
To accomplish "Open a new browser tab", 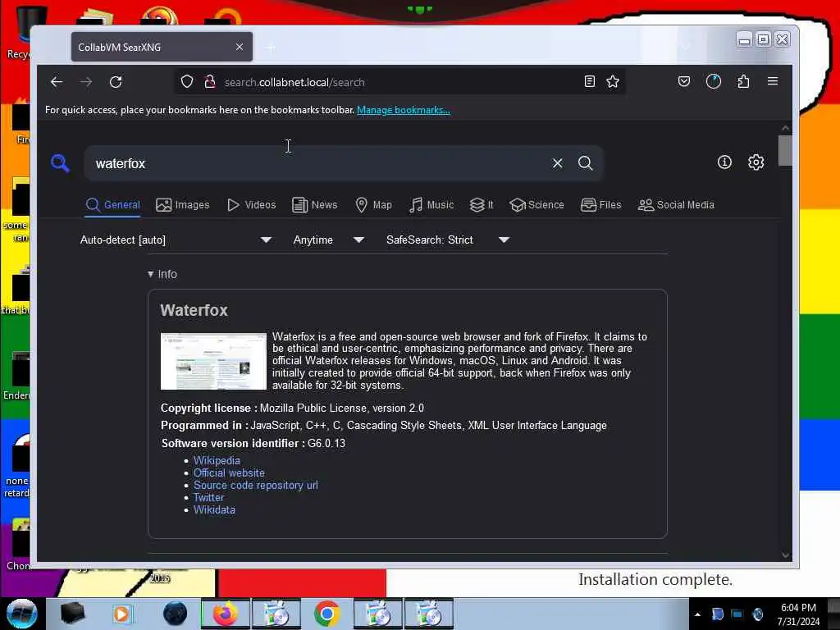I will click(x=271, y=48).
